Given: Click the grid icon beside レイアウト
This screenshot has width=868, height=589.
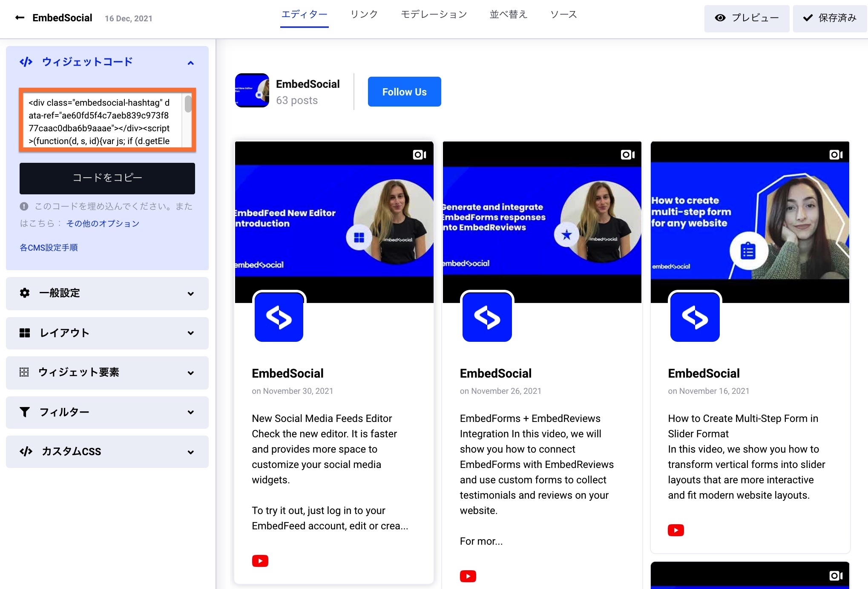Looking at the screenshot, I should [25, 333].
